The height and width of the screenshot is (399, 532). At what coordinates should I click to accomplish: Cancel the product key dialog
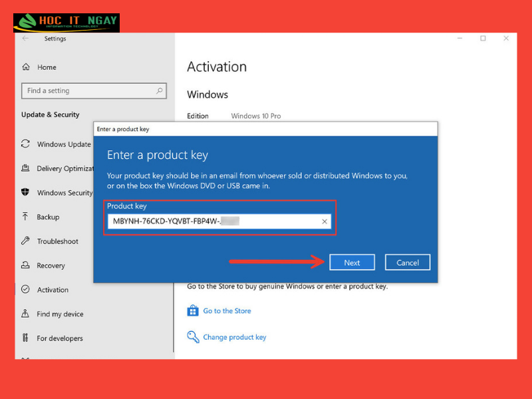coord(408,262)
